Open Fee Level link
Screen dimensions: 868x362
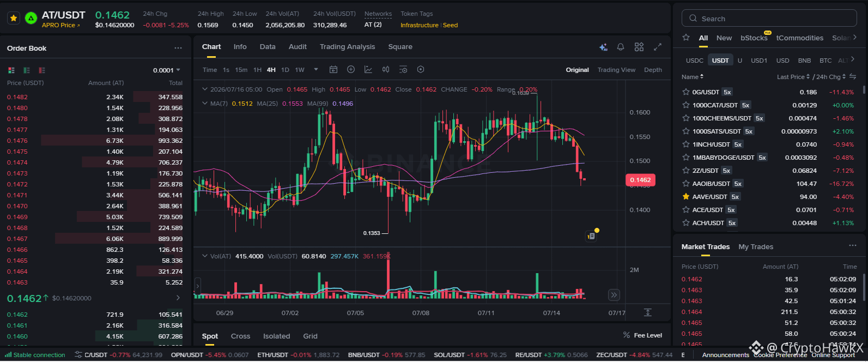click(x=643, y=335)
